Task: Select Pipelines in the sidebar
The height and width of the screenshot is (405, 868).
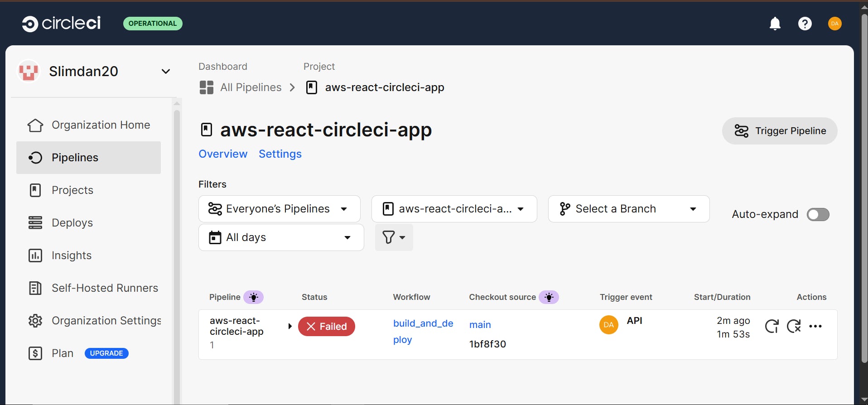Action: click(89, 158)
